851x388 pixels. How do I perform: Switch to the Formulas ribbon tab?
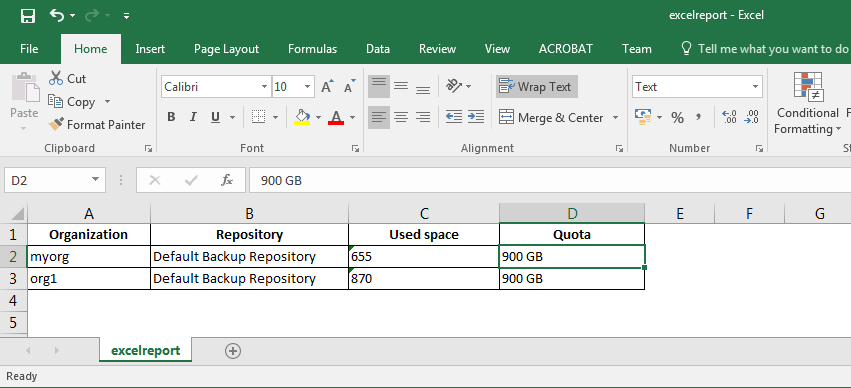[313, 49]
